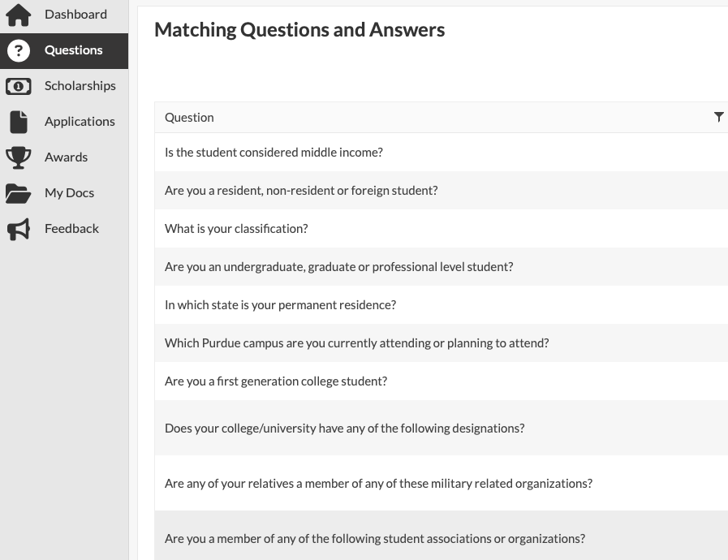Click the Question column header
The height and width of the screenshot is (560, 728).
pyautogui.click(x=189, y=118)
